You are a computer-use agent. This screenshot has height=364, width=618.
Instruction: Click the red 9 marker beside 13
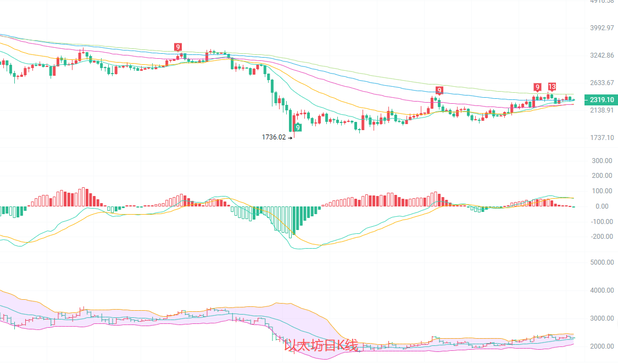pos(537,87)
